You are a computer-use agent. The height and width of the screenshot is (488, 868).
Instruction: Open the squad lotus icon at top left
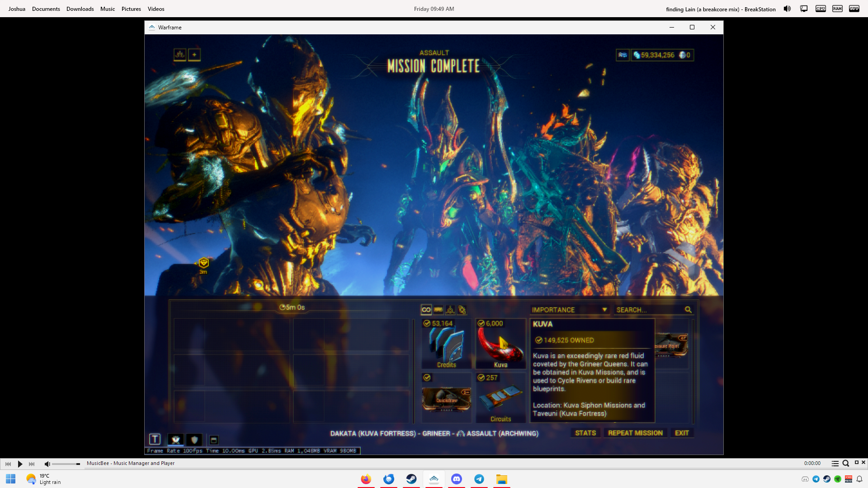[x=180, y=55]
